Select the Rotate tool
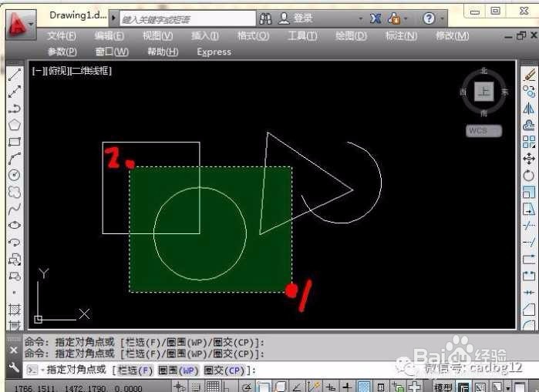 click(x=529, y=175)
